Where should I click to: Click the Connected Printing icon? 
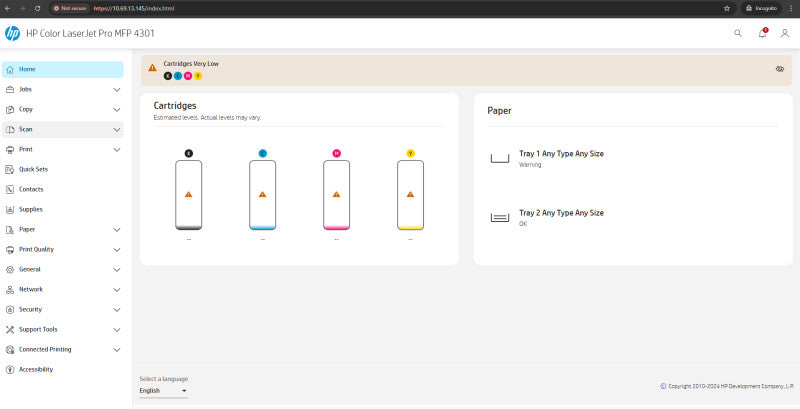tap(10, 350)
